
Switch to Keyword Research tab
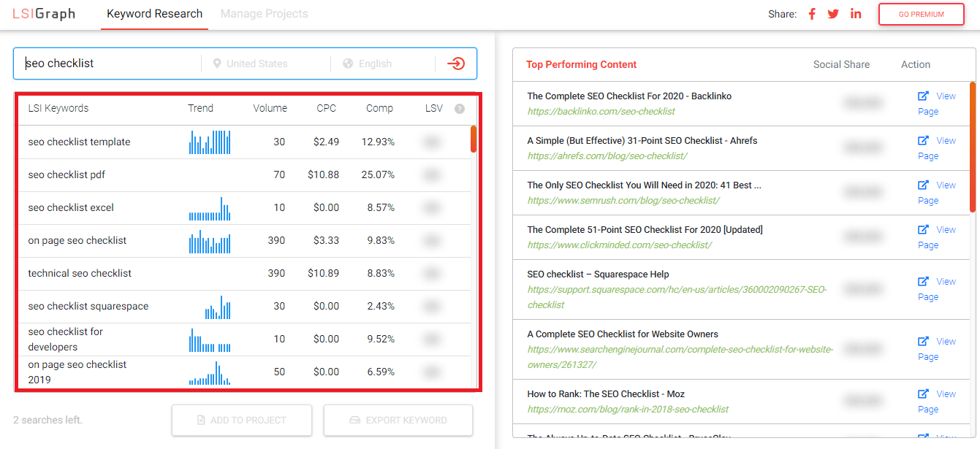click(154, 14)
